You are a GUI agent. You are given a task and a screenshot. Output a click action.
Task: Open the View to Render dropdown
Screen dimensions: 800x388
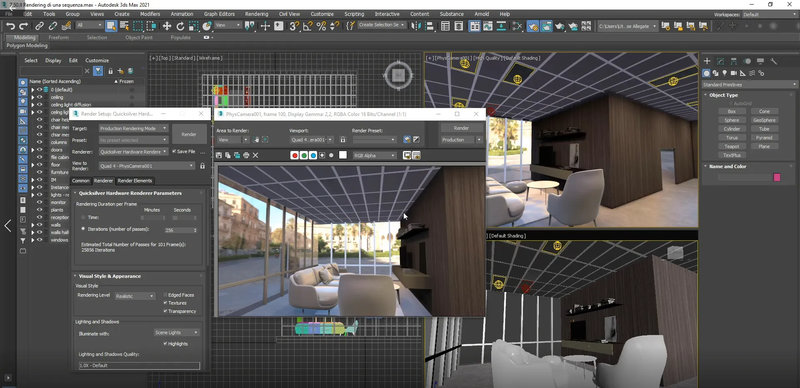[147, 166]
